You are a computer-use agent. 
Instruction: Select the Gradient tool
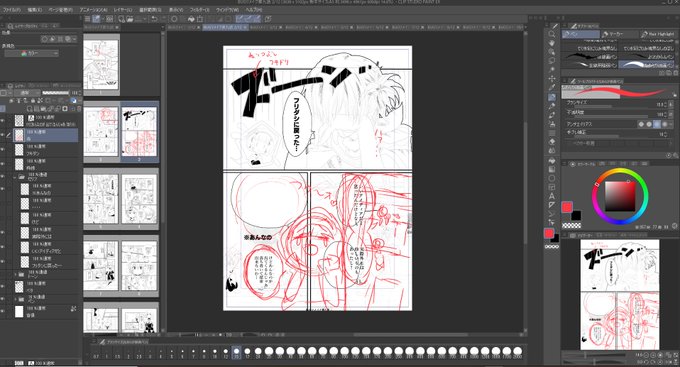click(x=552, y=169)
